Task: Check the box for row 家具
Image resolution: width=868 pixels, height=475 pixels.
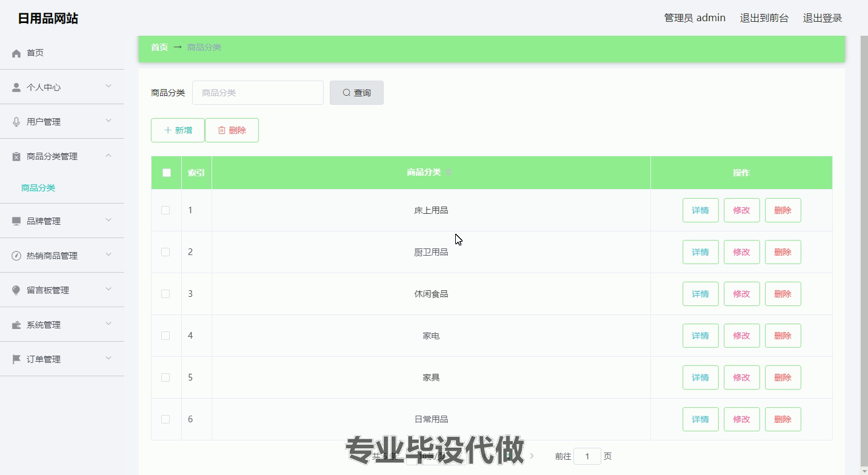Action: pos(165,377)
